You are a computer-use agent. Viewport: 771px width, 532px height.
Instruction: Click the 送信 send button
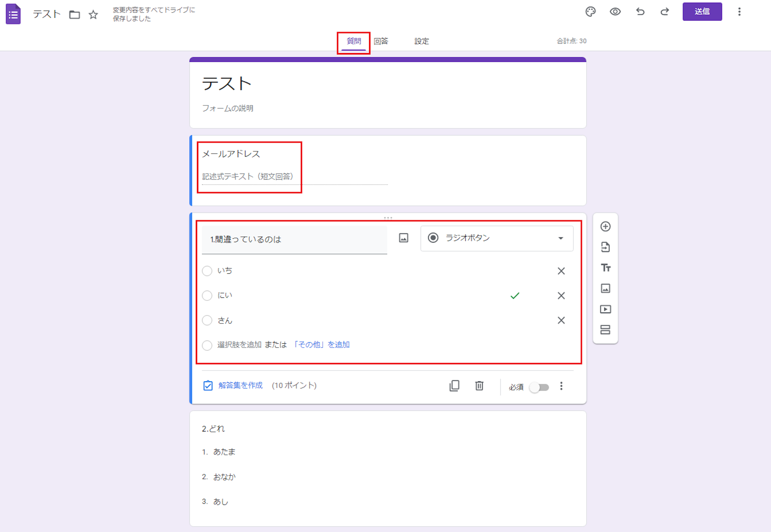click(702, 12)
